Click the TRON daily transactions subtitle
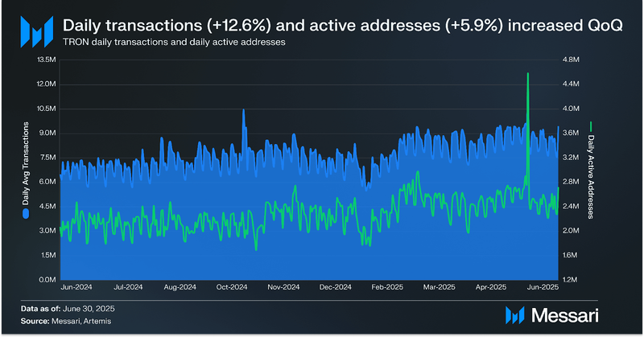Image resolution: width=644 pixels, height=337 pixels. pos(174,42)
